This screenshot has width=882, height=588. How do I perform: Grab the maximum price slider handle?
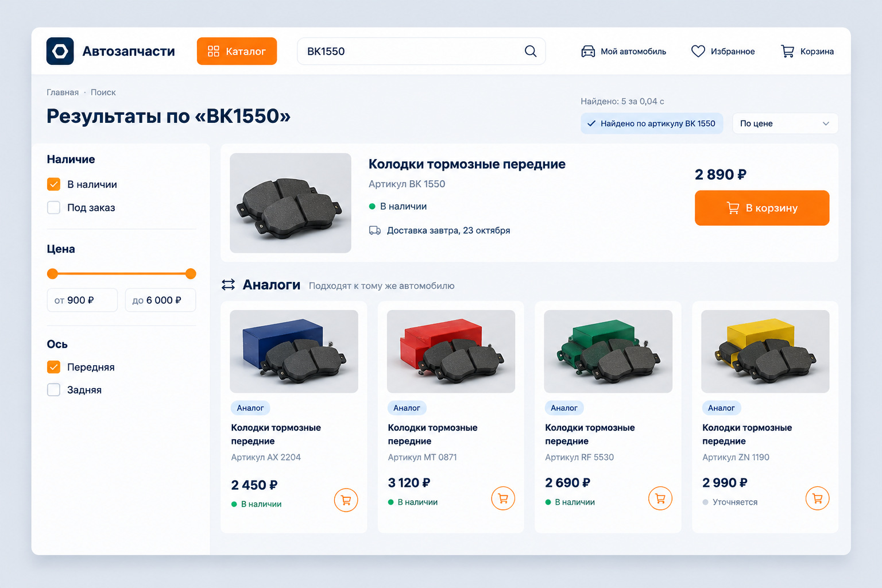pyautogui.click(x=191, y=273)
